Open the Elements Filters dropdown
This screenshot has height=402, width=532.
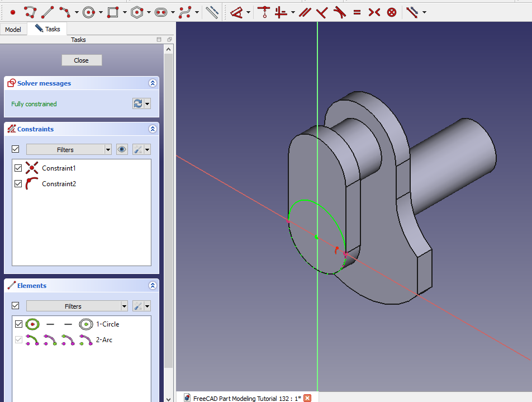[x=124, y=306]
